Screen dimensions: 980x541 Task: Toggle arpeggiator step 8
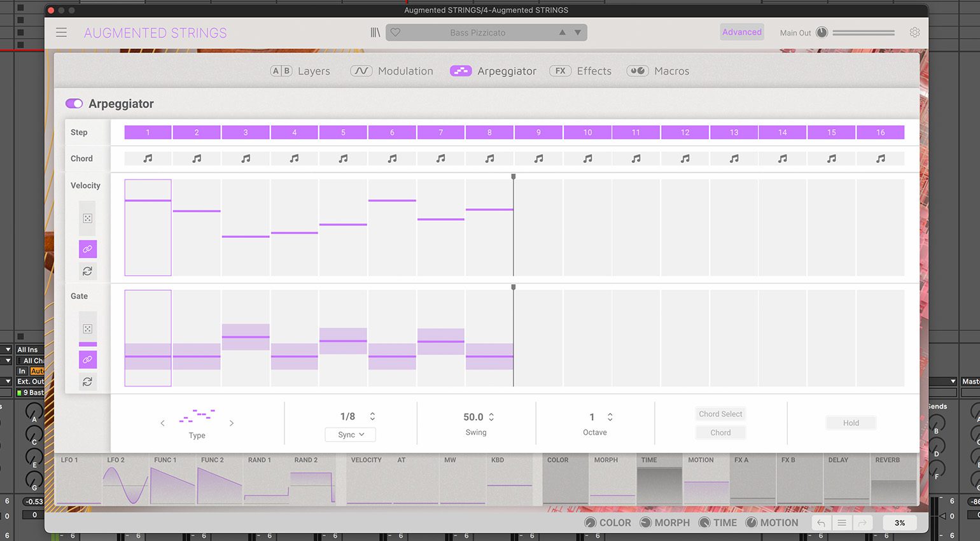489,132
